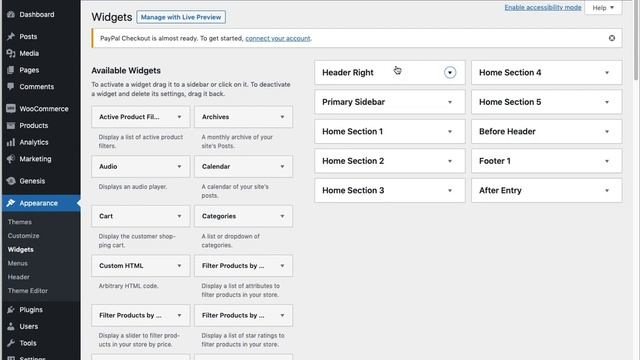Expand the Header Right widget area
This screenshot has height=360, width=640.
(450, 73)
